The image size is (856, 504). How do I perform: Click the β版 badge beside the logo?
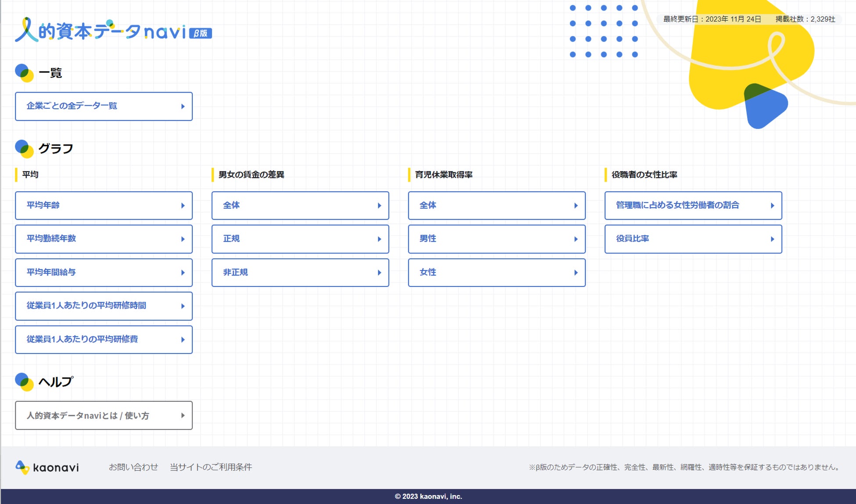(201, 33)
